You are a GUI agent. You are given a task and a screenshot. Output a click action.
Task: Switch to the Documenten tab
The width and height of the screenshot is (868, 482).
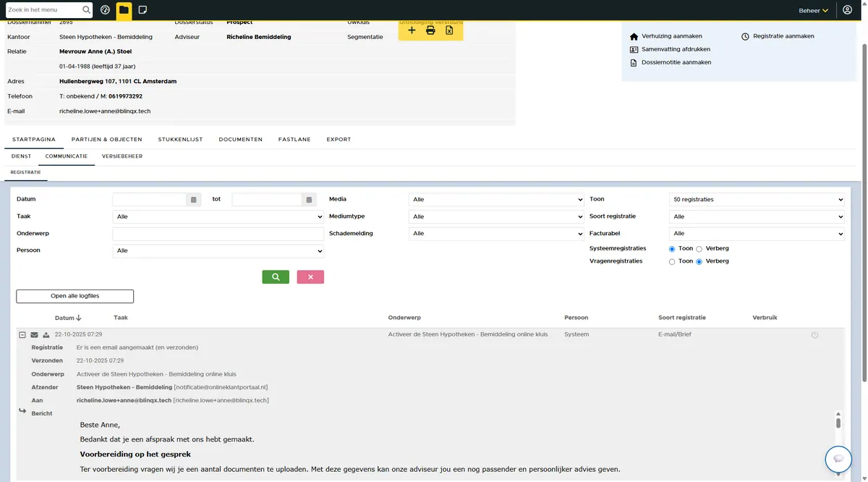[x=241, y=139]
